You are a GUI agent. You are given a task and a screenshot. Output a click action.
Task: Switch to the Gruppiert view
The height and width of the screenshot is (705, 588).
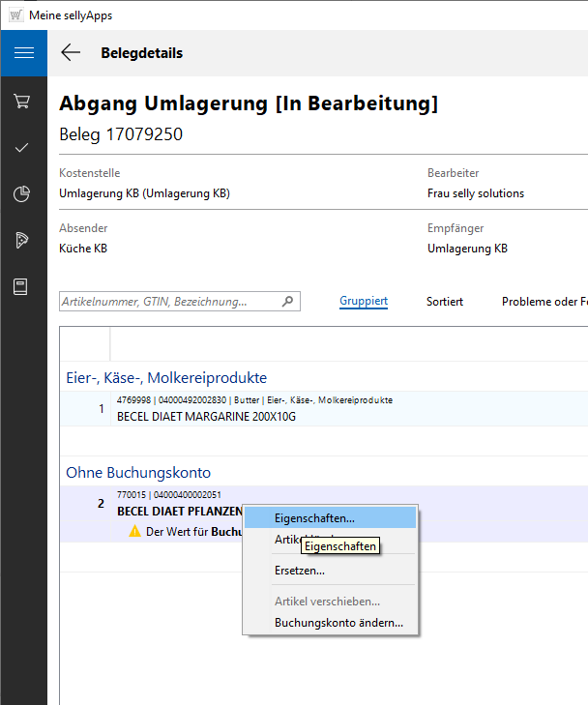[364, 302]
